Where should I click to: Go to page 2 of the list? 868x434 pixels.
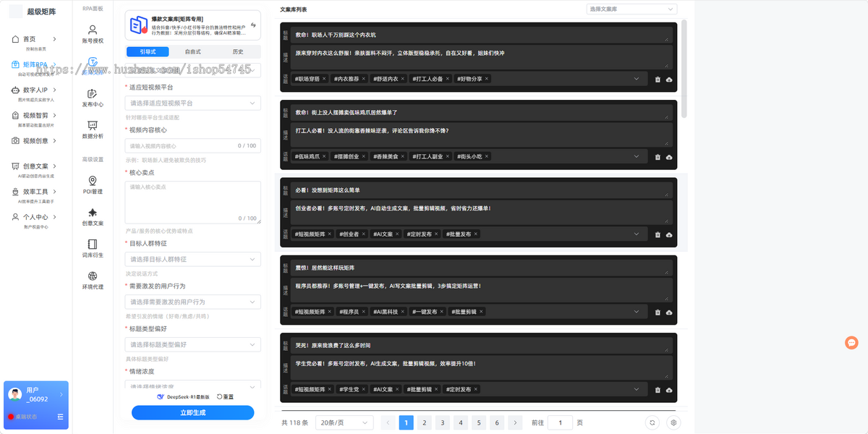[x=425, y=422]
